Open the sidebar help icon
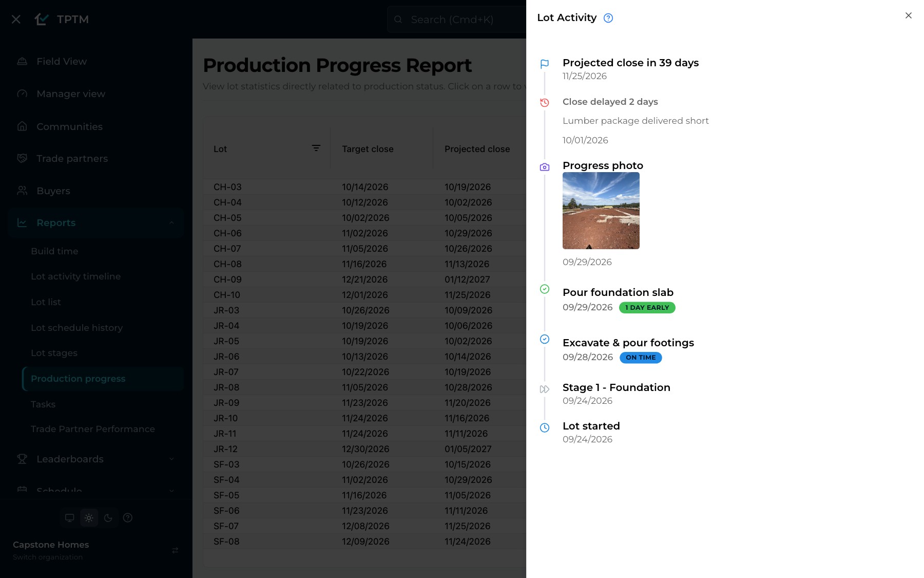This screenshot has height=578, width=924. 128,517
